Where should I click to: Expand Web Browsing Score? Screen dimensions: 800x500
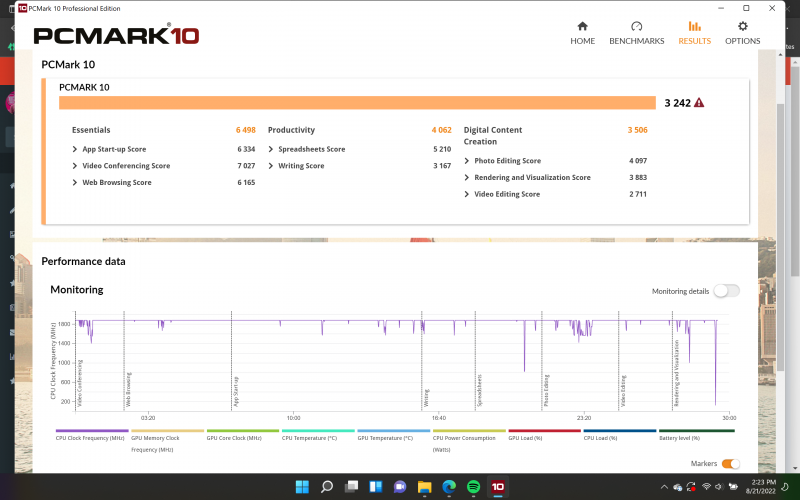(74, 182)
